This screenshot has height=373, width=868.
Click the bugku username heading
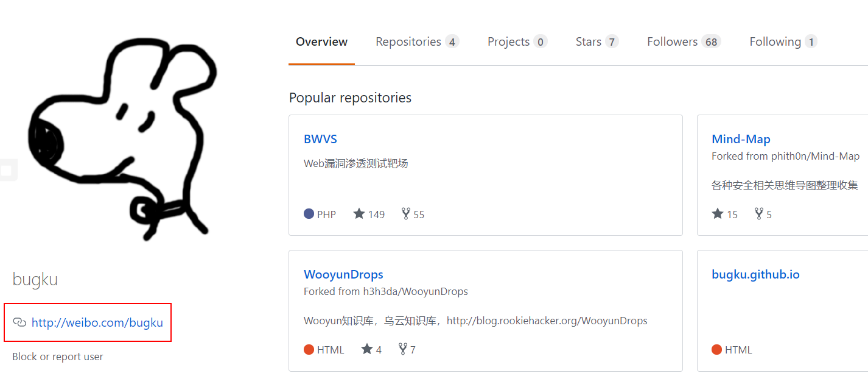35,280
